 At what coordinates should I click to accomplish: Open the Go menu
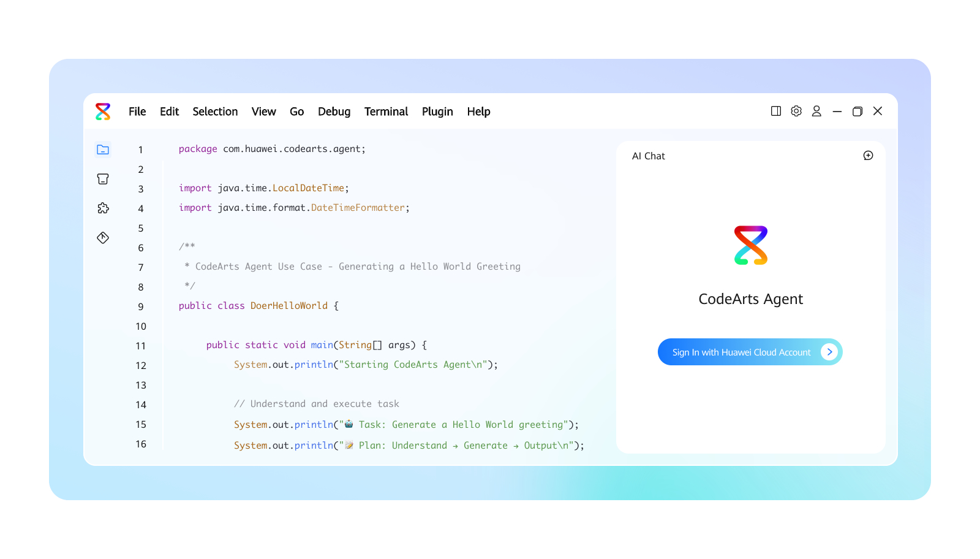(x=296, y=112)
